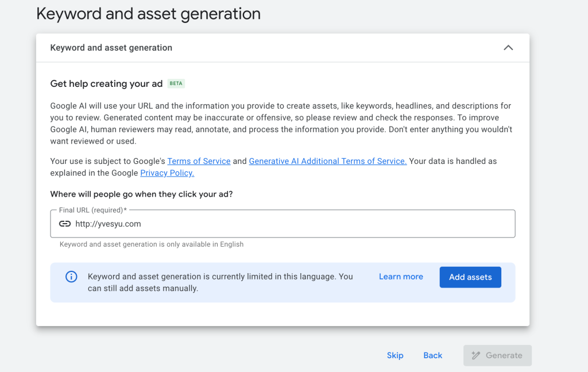Focus the Final URL input field
Screen dimensions: 588x372
(283, 224)
